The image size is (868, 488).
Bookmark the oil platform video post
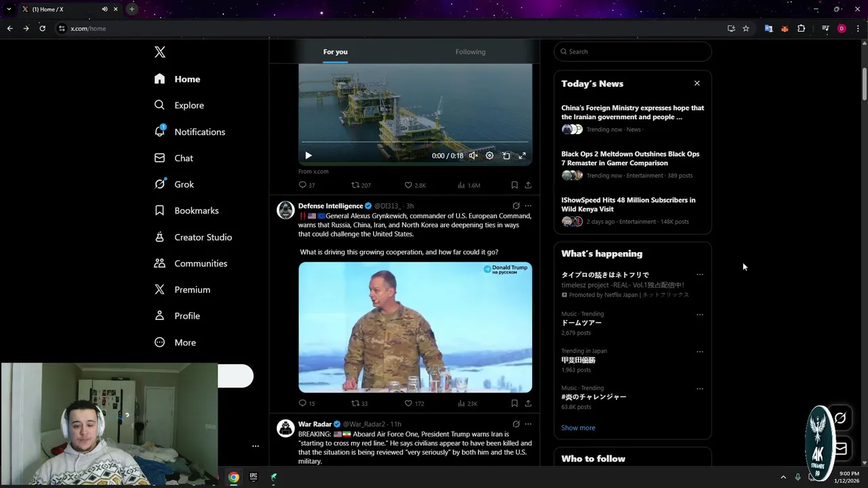tap(515, 185)
